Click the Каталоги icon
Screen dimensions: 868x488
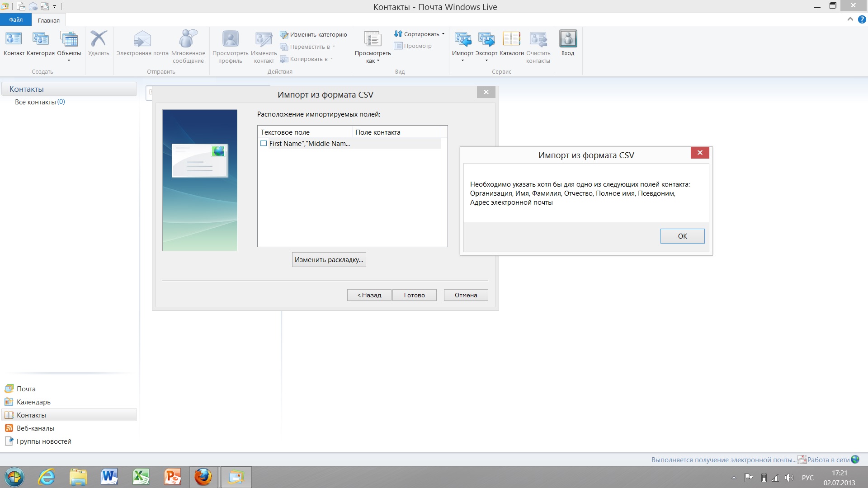coord(511,44)
